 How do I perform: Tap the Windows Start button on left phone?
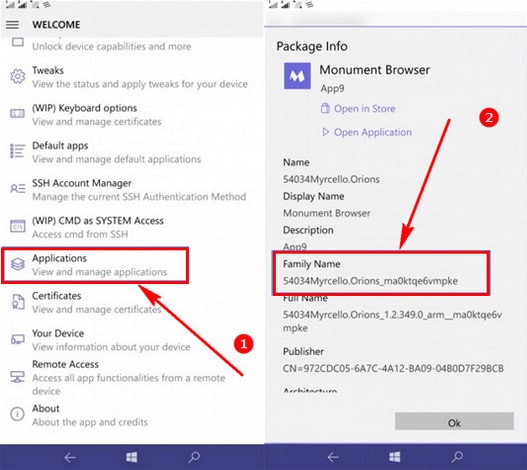131,457
